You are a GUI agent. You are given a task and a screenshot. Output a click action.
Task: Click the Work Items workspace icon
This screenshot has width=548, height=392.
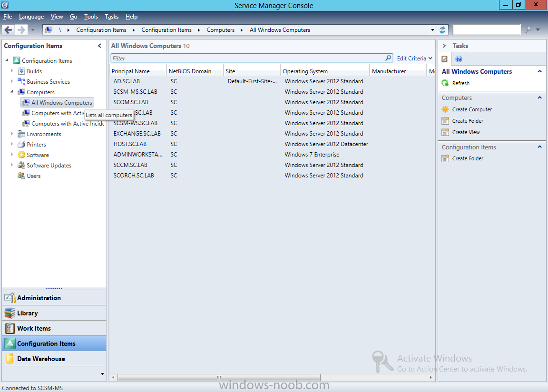pyautogui.click(x=10, y=328)
